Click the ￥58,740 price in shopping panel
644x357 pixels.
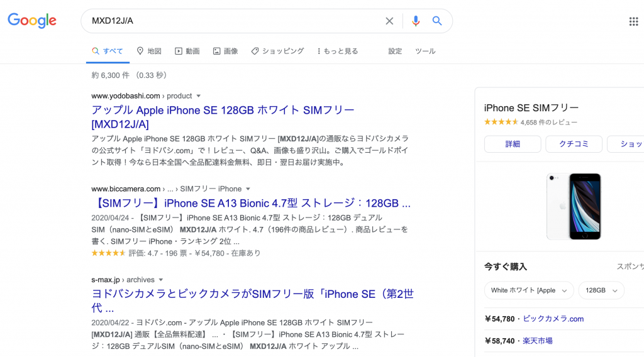click(x=499, y=341)
